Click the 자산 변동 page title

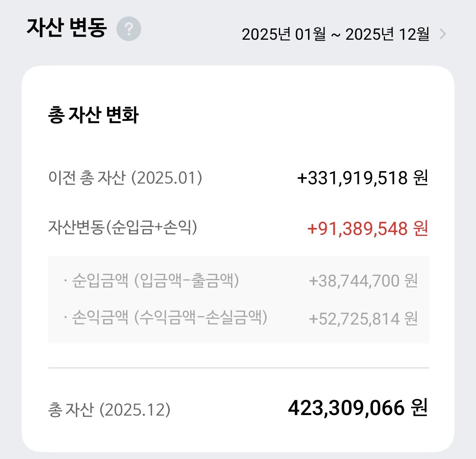click(x=66, y=28)
